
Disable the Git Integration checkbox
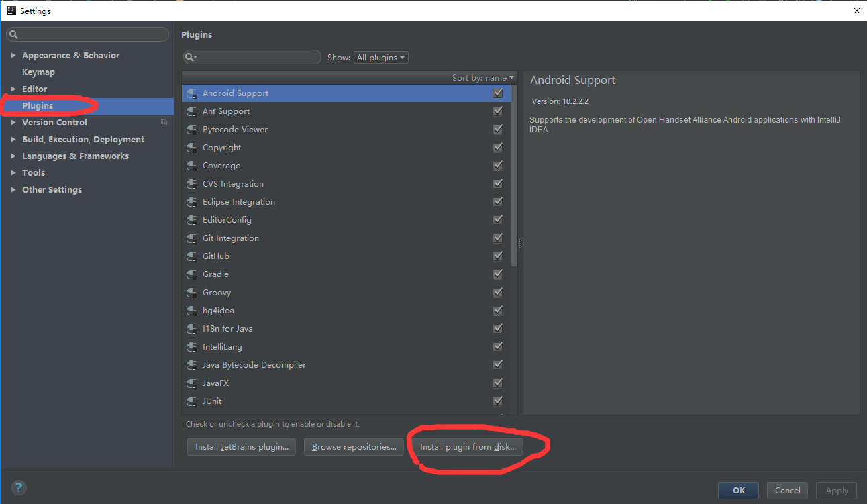click(x=498, y=238)
